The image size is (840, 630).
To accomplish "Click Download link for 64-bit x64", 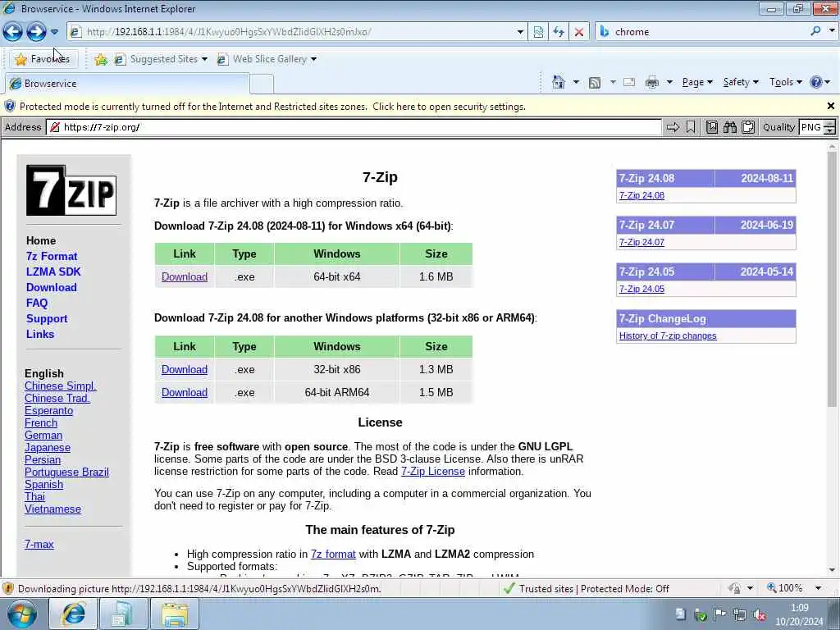I will click(185, 277).
